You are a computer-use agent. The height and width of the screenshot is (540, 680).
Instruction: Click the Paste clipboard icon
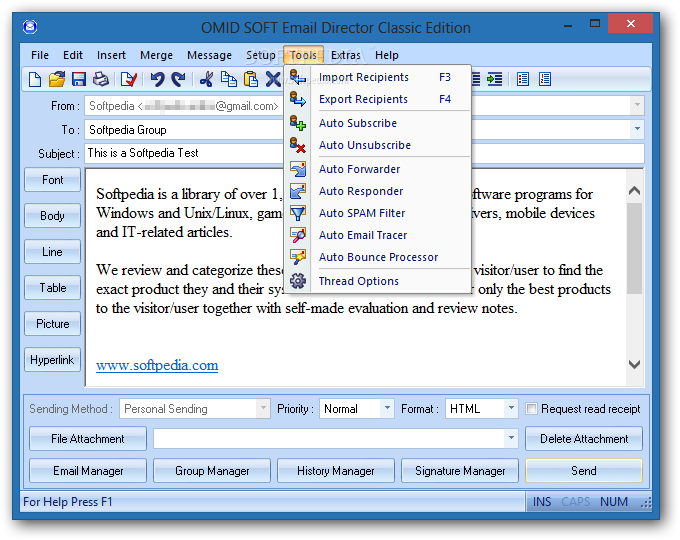(251, 79)
